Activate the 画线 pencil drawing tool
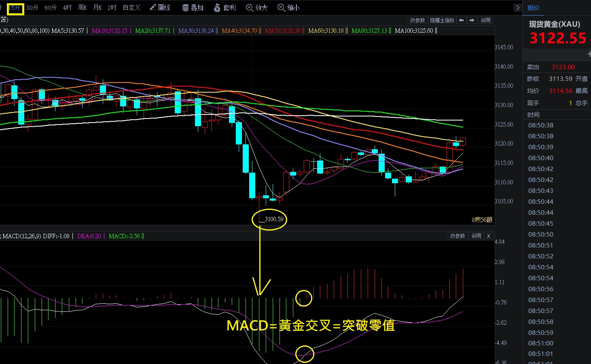Image resolution: width=591 pixels, height=364 pixels. point(160,8)
